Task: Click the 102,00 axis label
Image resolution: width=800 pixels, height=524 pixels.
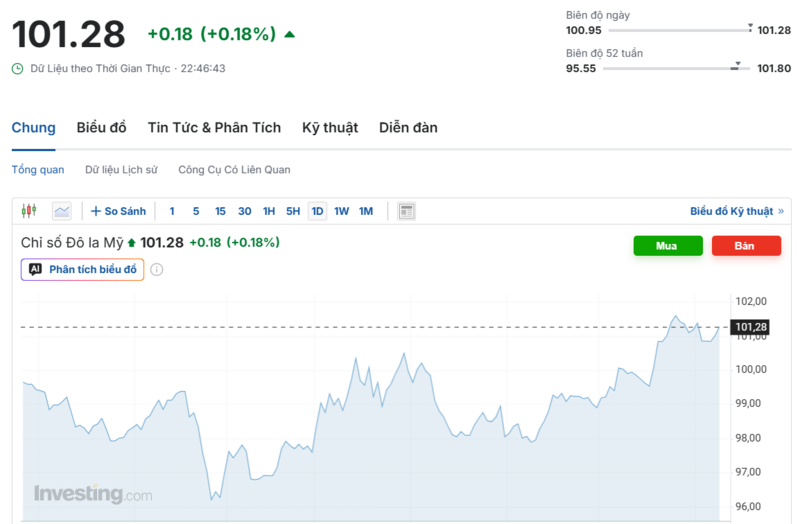Action: pos(751,302)
